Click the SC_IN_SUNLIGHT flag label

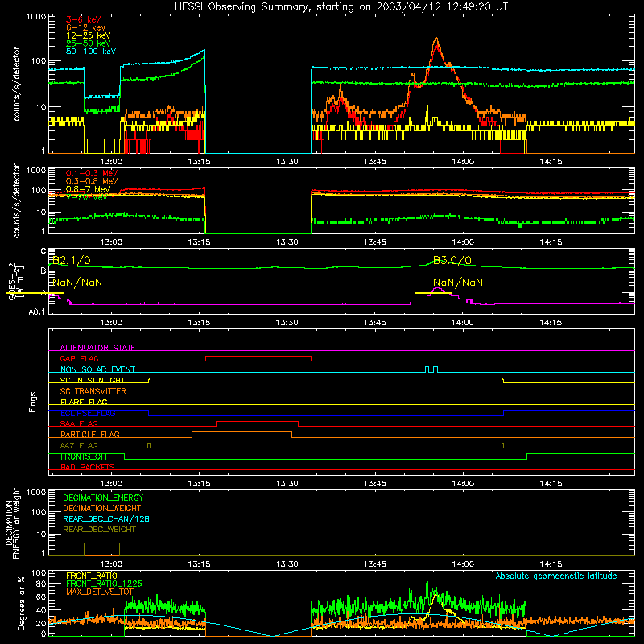pyautogui.click(x=93, y=380)
